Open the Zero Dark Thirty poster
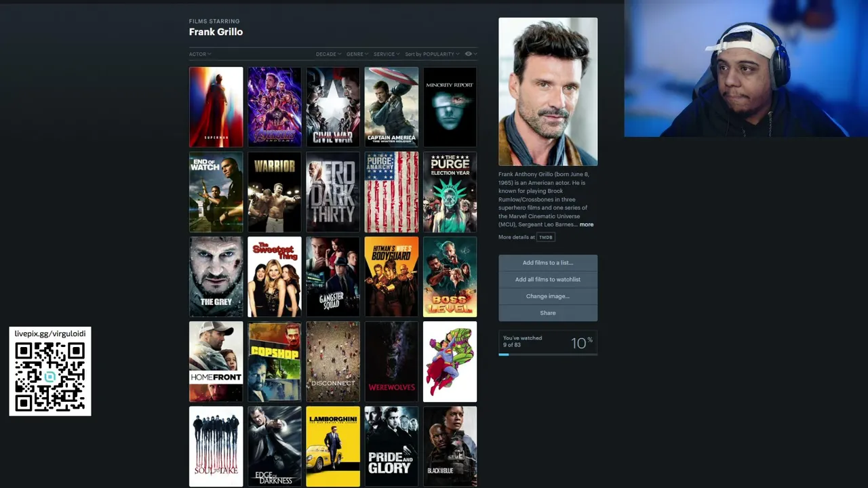868x488 pixels. coord(333,192)
